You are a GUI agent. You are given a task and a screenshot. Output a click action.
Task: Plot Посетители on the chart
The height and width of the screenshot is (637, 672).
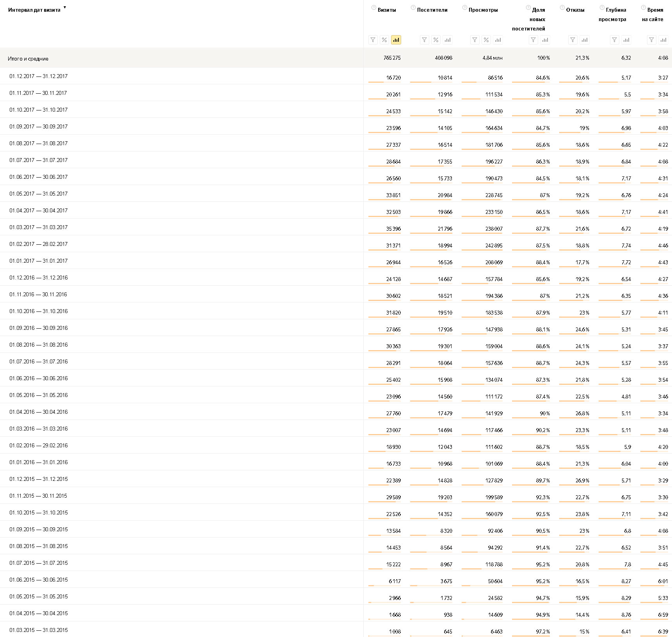[x=448, y=40]
